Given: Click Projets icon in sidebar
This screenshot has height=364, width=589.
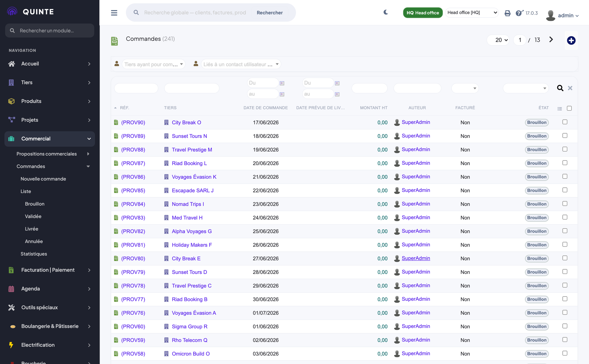Looking at the screenshot, I should click(12, 120).
